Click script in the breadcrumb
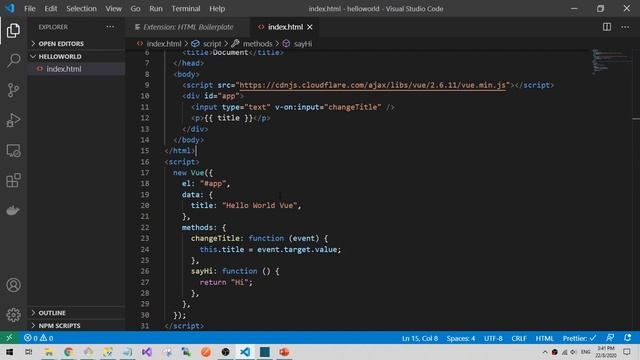 (212, 44)
